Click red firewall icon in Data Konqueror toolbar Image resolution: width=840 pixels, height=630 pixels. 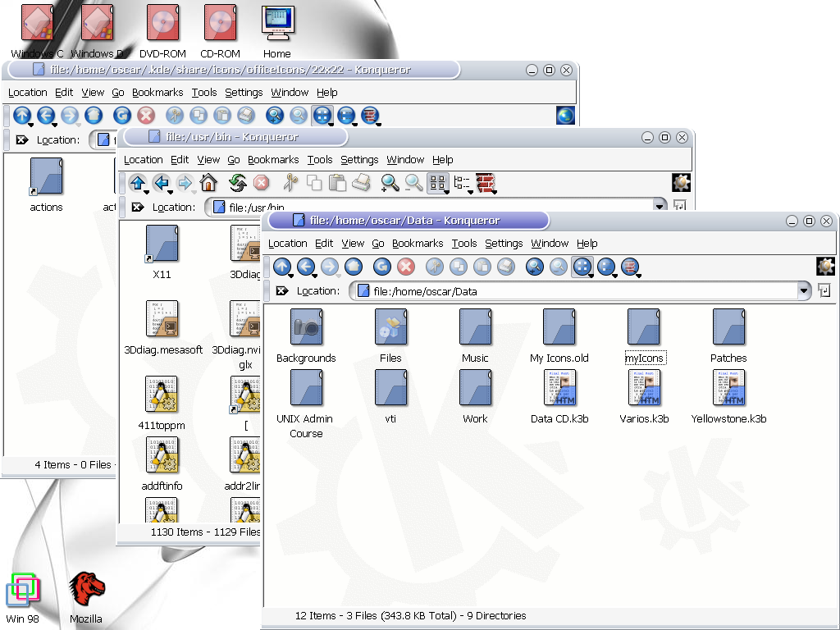coord(630,267)
